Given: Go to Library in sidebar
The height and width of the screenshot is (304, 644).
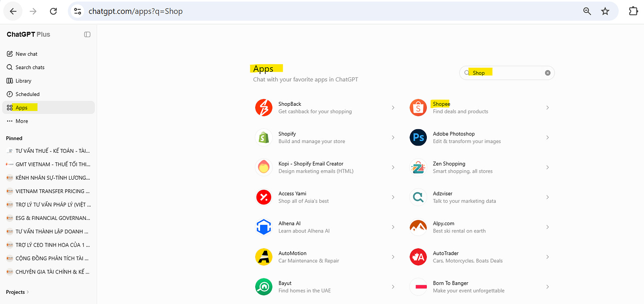Looking at the screenshot, I should pyautogui.click(x=49, y=81).
